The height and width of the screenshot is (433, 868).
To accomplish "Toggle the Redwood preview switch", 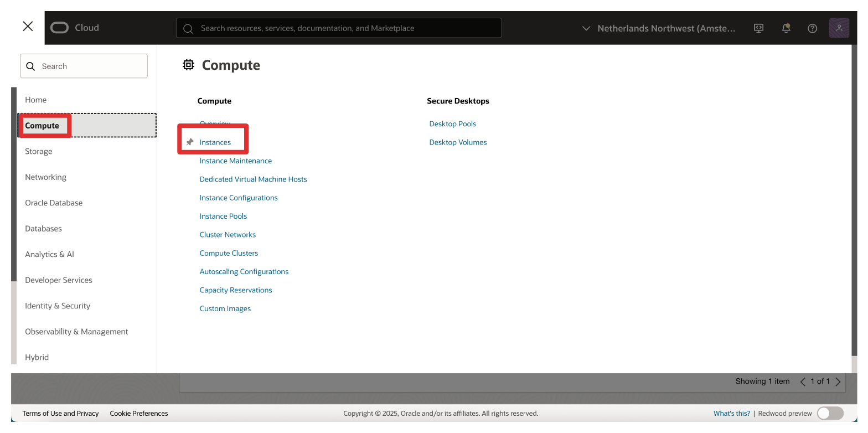I will point(830,413).
